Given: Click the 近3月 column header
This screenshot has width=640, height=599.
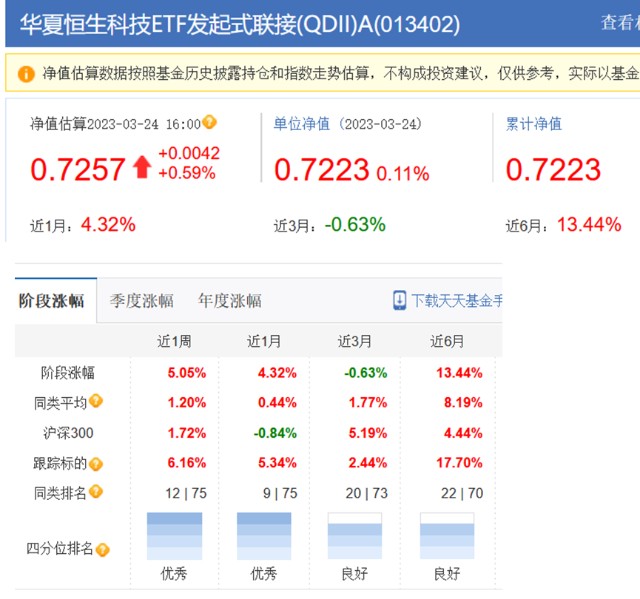Looking at the screenshot, I should coord(355,341).
